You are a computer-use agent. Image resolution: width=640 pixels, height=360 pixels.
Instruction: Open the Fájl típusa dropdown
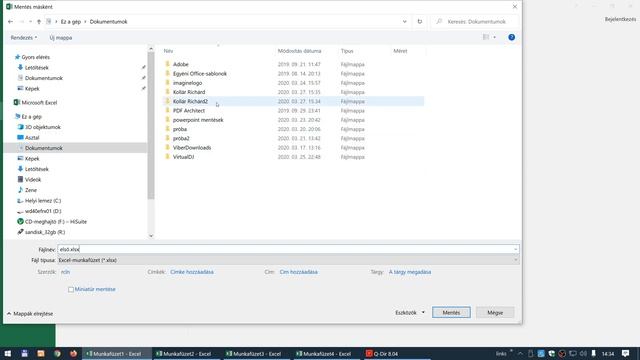pyautogui.click(x=288, y=260)
